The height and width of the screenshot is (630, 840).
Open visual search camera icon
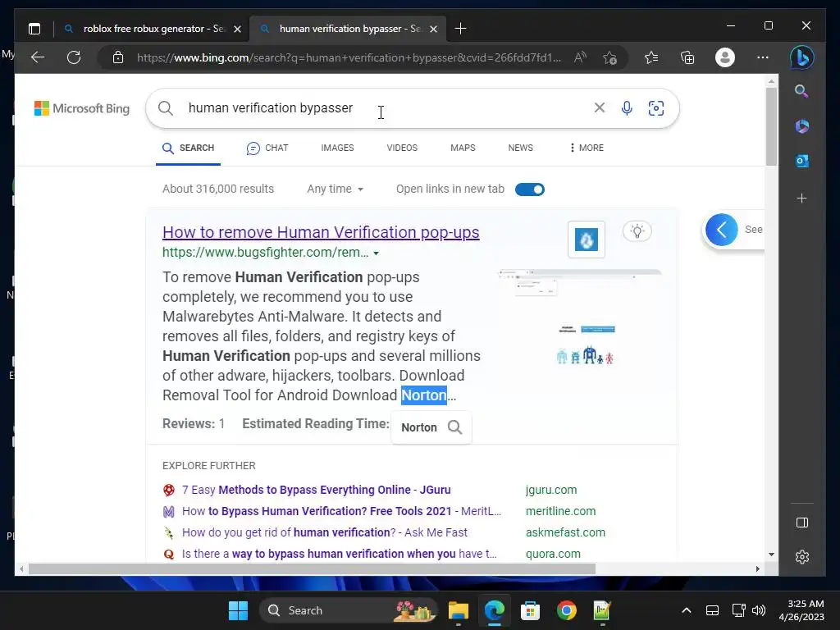coord(656,108)
